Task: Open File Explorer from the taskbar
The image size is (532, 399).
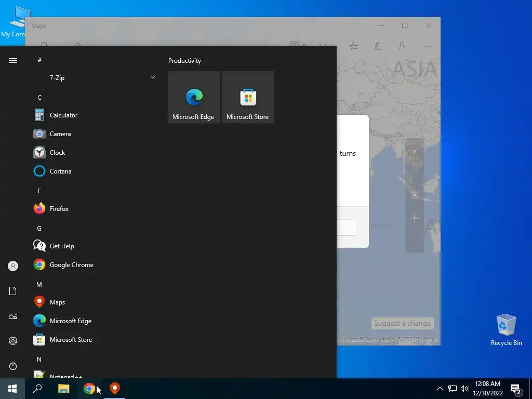Action: 63,389
